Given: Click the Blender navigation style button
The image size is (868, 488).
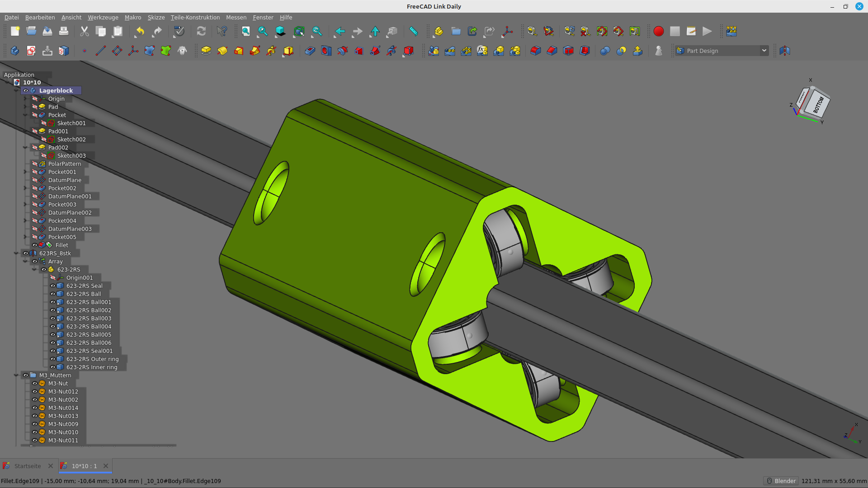Looking at the screenshot, I should 781,481.
